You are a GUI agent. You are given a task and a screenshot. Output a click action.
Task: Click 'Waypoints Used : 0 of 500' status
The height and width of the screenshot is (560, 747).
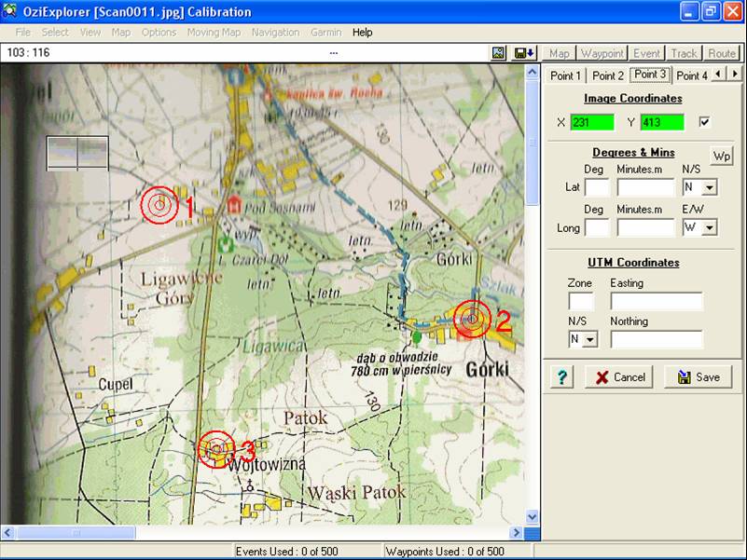445,552
